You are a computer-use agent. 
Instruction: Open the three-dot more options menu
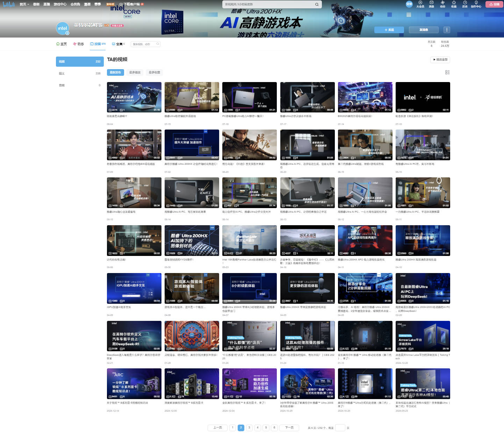(447, 30)
